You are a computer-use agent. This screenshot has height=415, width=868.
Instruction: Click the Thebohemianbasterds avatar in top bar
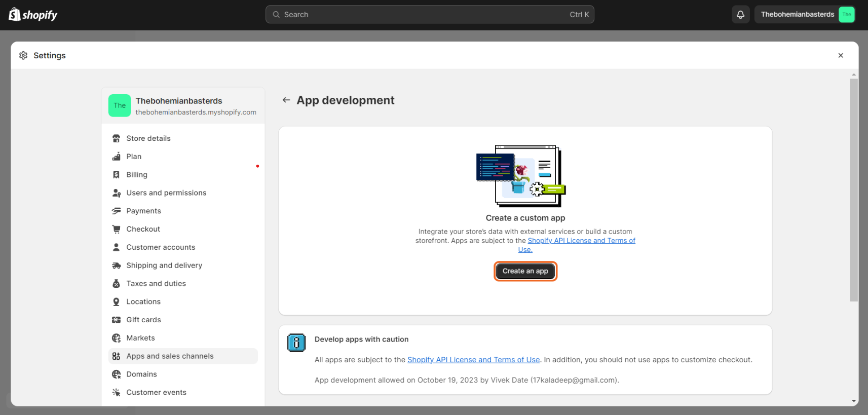click(846, 15)
